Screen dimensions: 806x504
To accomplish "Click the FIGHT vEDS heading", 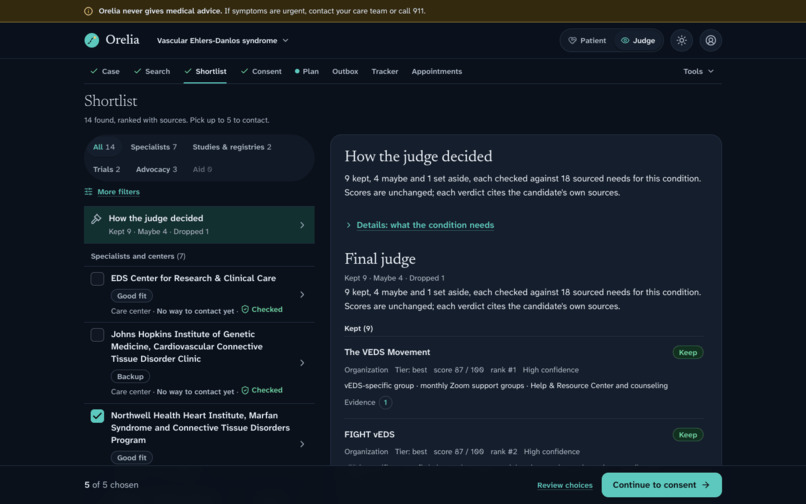I will click(369, 435).
